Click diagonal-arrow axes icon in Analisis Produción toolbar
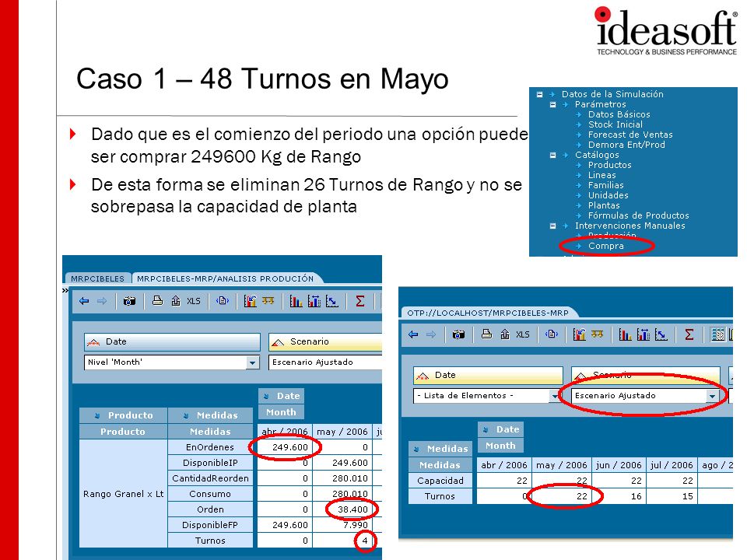The height and width of the screenshot is (560, 747). pyautogui.click(x=332, y=301)
